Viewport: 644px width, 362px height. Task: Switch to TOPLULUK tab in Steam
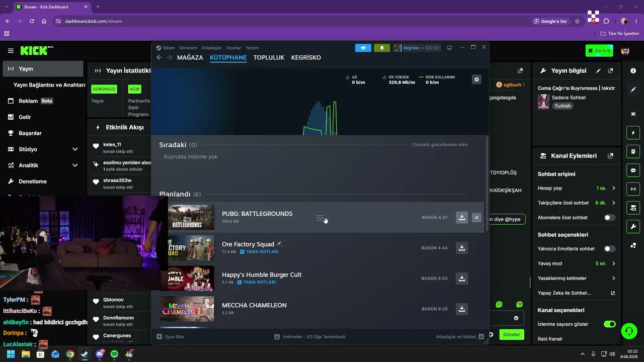tap(269, 57)
